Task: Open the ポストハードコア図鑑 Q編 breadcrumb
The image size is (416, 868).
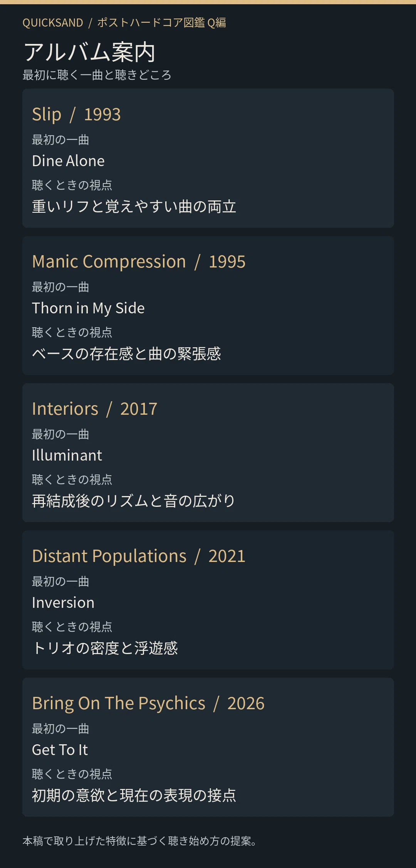Action: 161,23
